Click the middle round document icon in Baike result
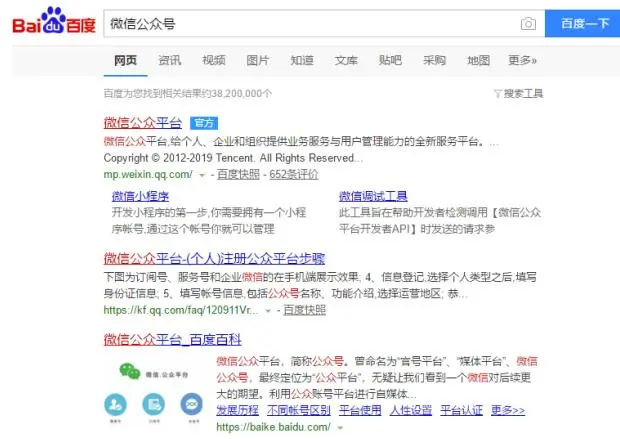The height and width of the screenshot is (439, 620). pos(153,405)
